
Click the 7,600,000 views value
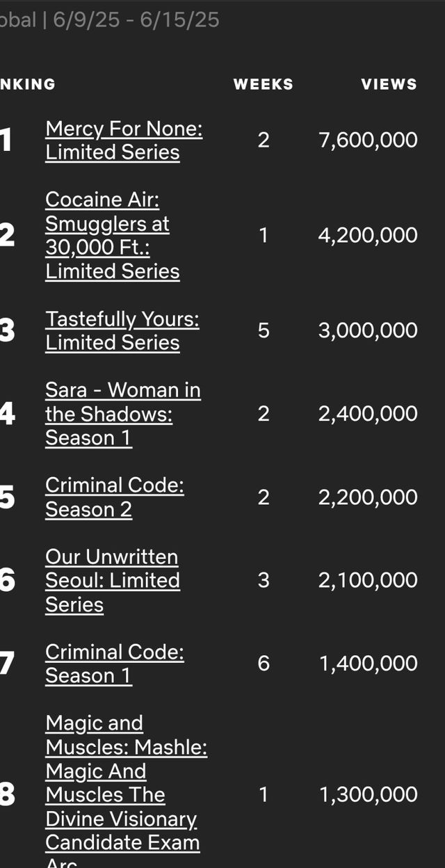click(x=368, y=140)
